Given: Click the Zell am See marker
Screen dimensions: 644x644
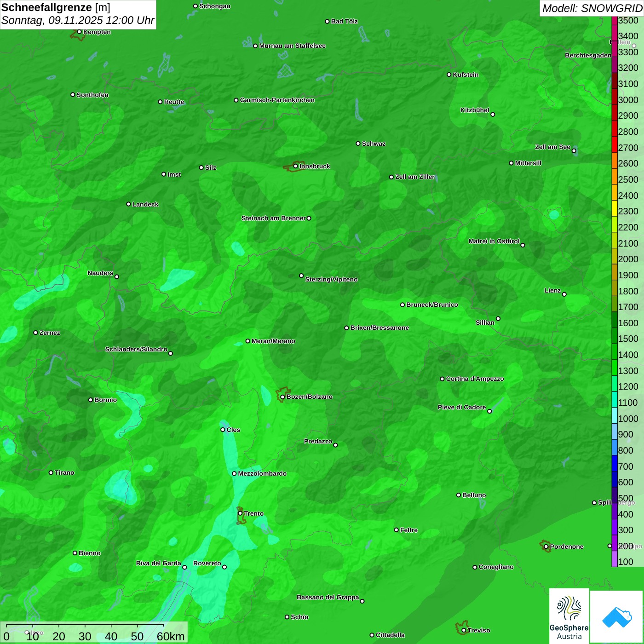Looking at the screenshot, I should [574, 151].
